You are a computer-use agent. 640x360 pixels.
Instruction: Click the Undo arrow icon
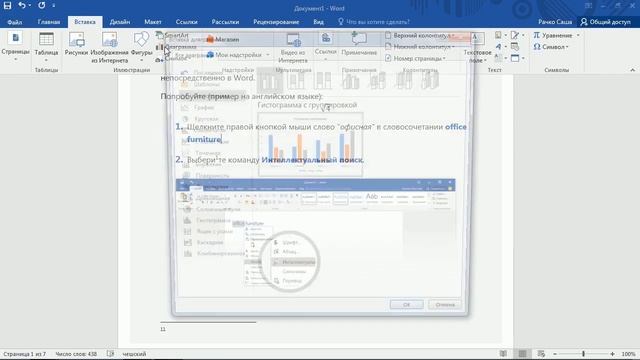point(22,5)
